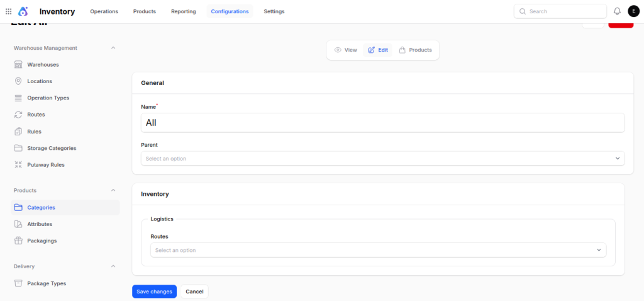Image resolution: width=644 pixels, height=301 pixels.
Task: Open Categories in sidebar
Action: tap(65, 208)
